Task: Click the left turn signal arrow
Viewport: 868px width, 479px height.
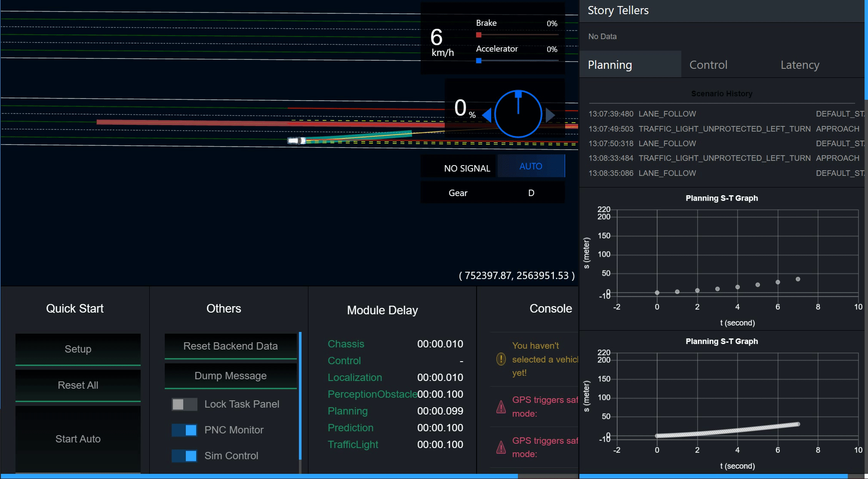Action: tap(487, 115)
